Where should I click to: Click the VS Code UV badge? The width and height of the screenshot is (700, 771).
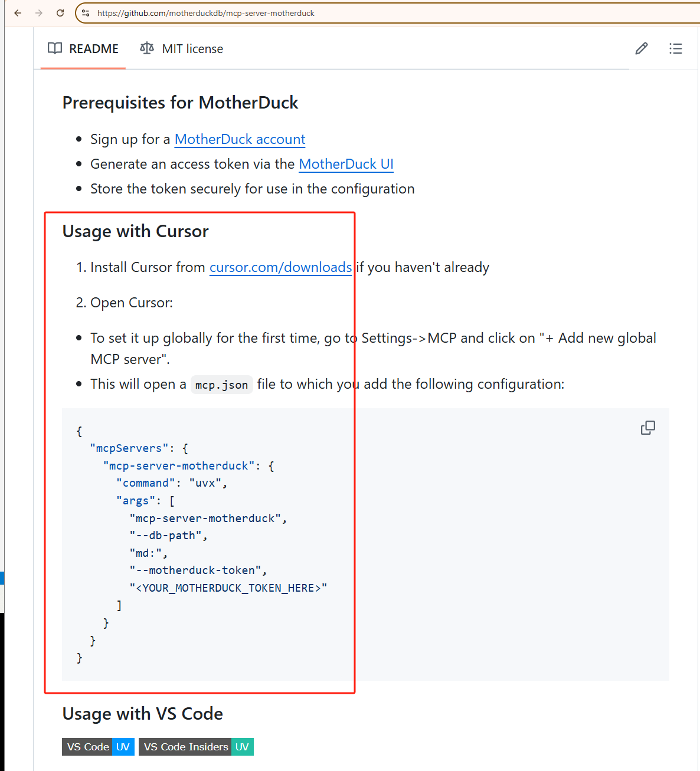(98, 747)
